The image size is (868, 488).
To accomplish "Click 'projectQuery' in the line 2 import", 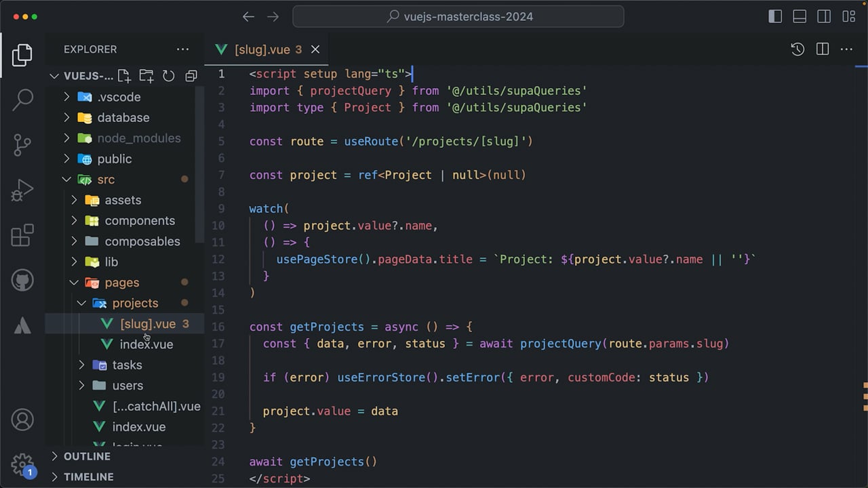I will 351,91.
